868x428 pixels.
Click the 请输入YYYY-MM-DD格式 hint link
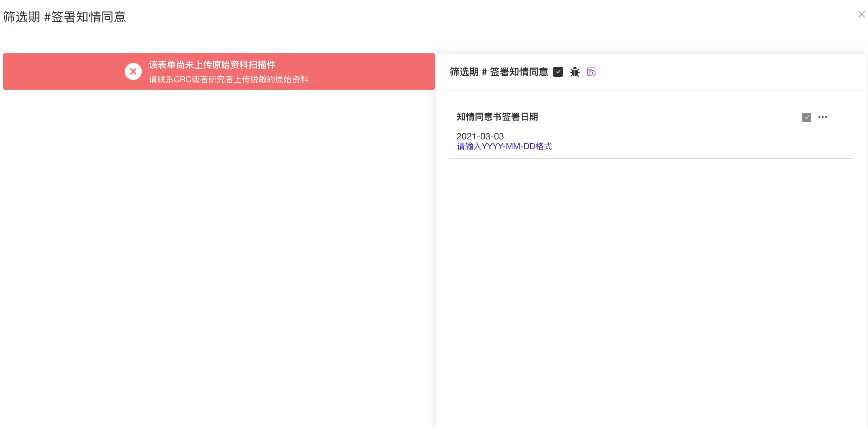pyautogui.click(x=504, y=146)
